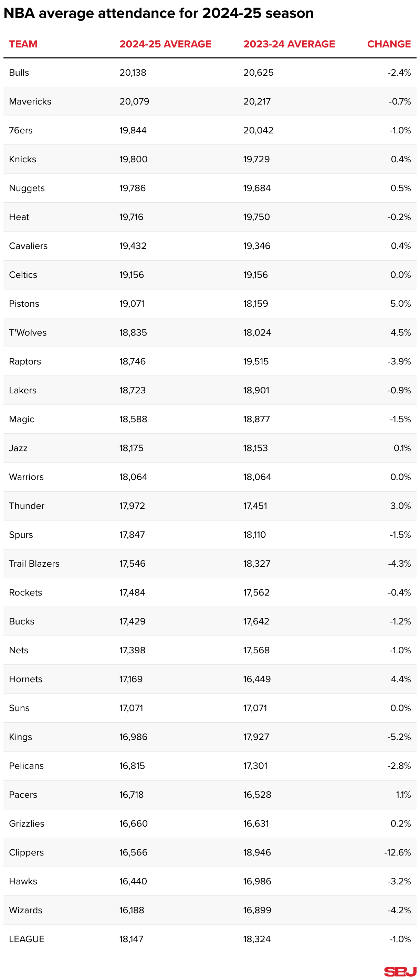Select the Bulls team name

click(x=19, y=73)
